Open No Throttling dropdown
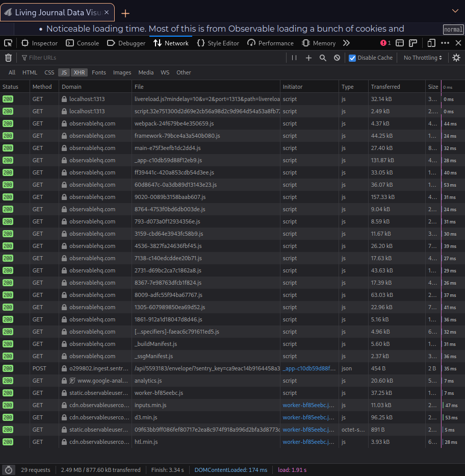Screen dimensions: 465x476 point(423,58)
